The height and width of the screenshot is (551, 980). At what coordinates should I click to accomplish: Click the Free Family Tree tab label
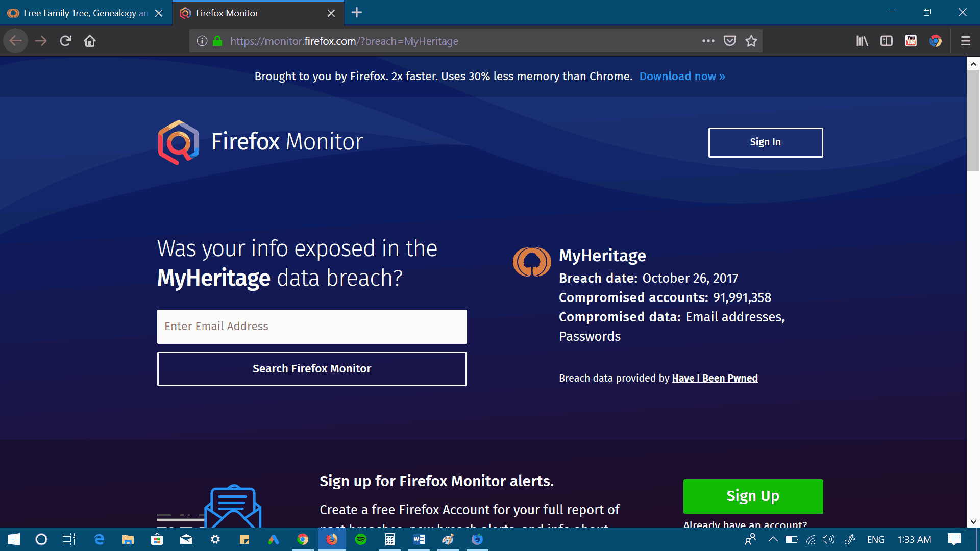coord(80,13)
